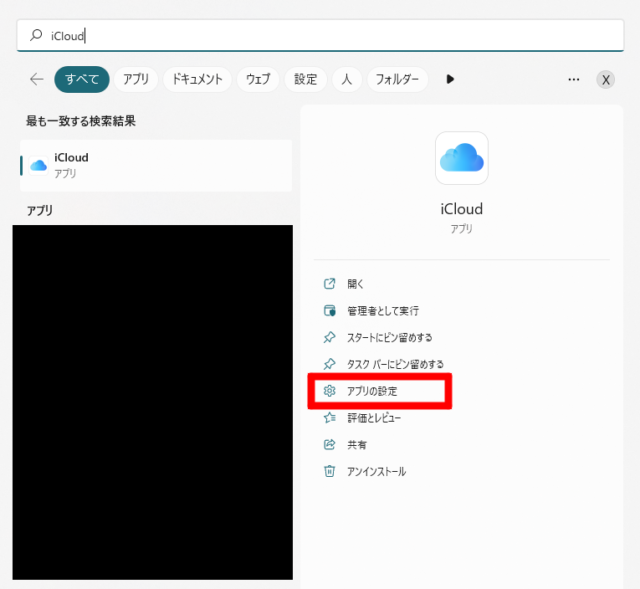This screenshot has width=640, height=589.
Task: Click the large iCloud cloud icon
Action: (462, 158)
